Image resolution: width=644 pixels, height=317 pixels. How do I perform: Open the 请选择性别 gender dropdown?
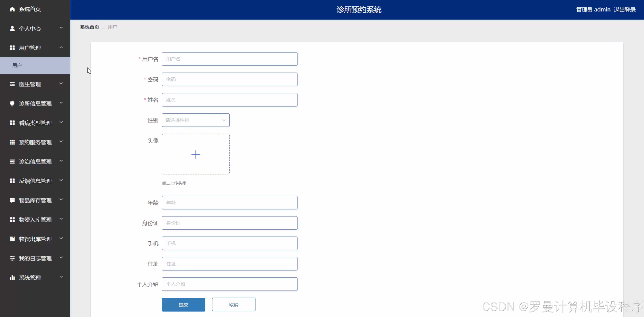tap(195, 120)
